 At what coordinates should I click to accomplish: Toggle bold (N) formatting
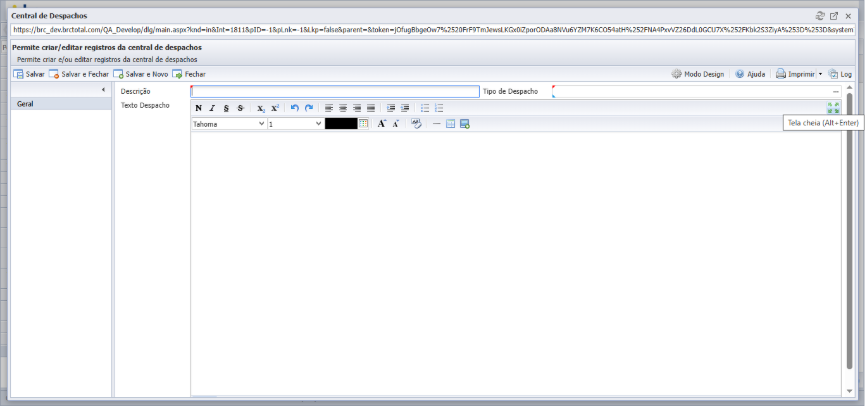pos(199,108)
